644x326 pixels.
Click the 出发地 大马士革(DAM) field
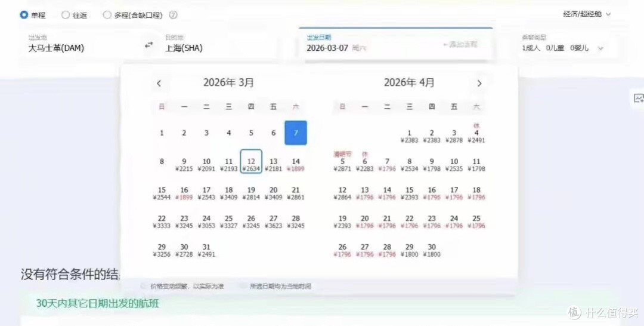[82, 44]
